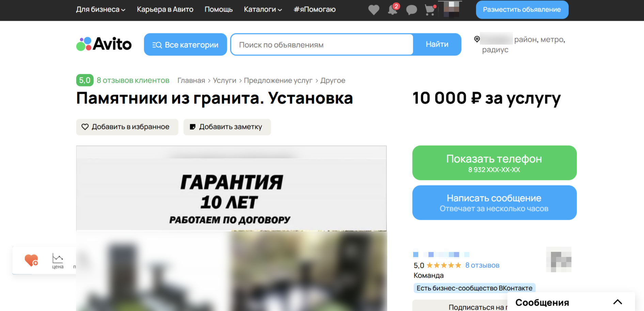Open Все категории menu

click(185, 45)
